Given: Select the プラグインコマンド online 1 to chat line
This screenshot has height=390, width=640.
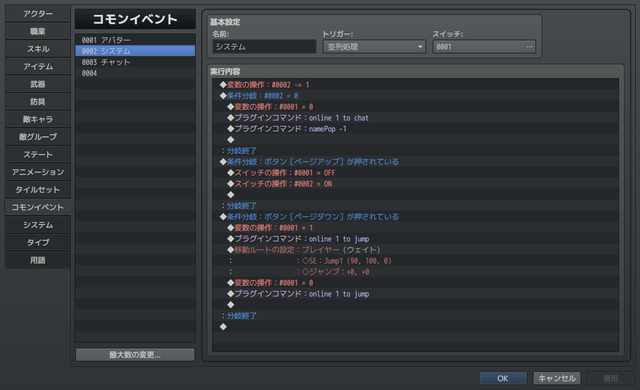Looking at the screenshot, I should click(x=416, y=118).
